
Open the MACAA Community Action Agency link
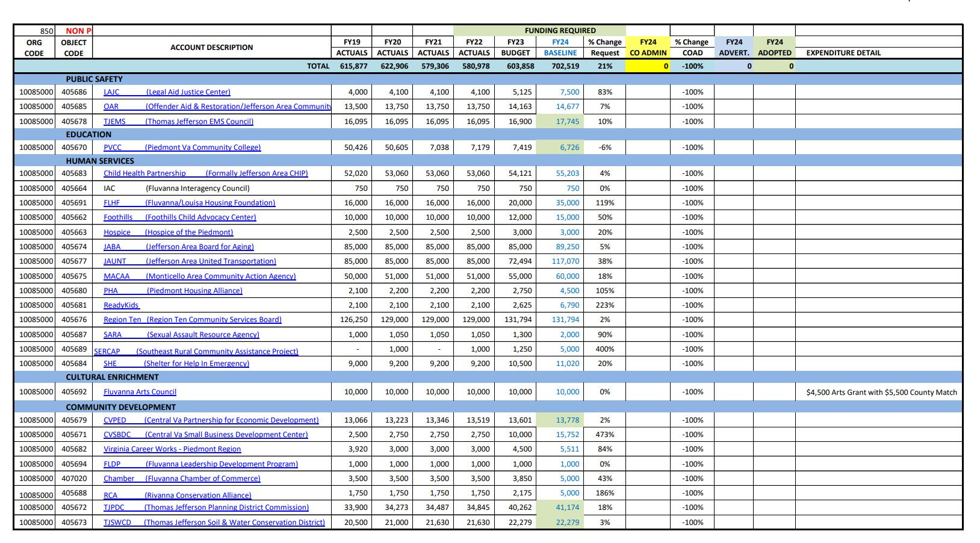[199, 276]
